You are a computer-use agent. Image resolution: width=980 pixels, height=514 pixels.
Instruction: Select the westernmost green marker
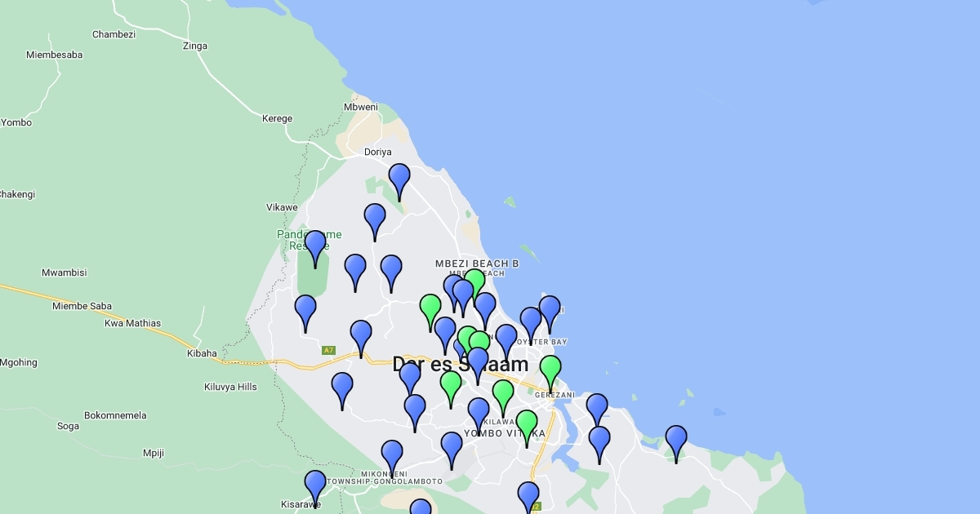click(x=430, y=310)
